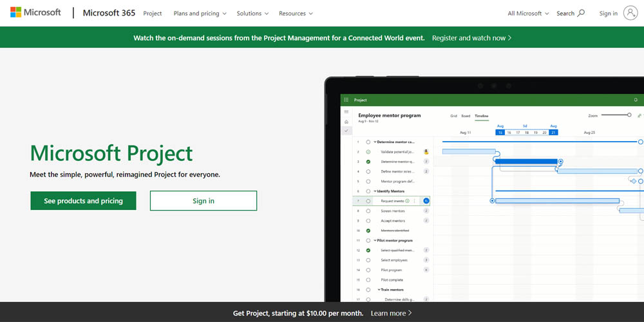Follow Learn more link in footer bar
This screenshot has width=644, height=322.
tap(391, 313)
